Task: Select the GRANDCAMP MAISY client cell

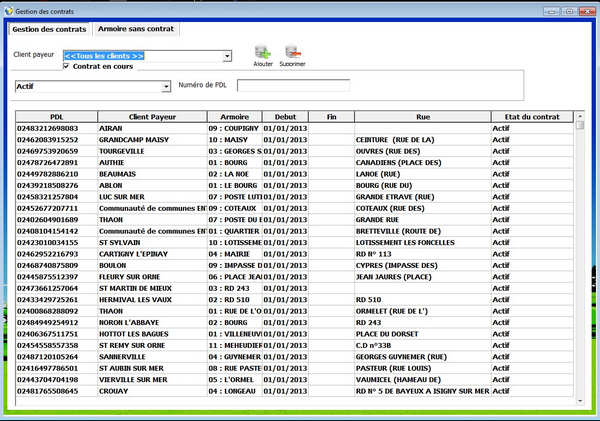Action: tap(152, 140)
